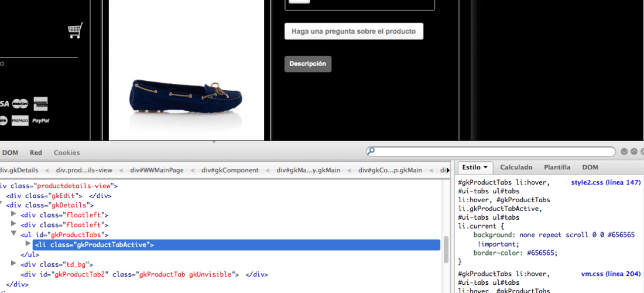
Task: Open the DOM tab next to Plantilla
Action: point(590,167)
